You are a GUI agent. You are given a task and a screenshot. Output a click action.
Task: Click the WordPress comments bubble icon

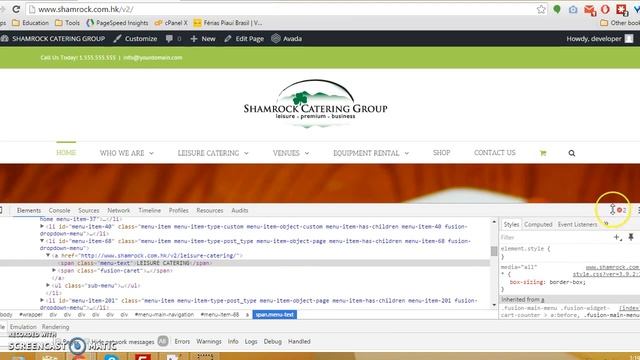[169, 39]
